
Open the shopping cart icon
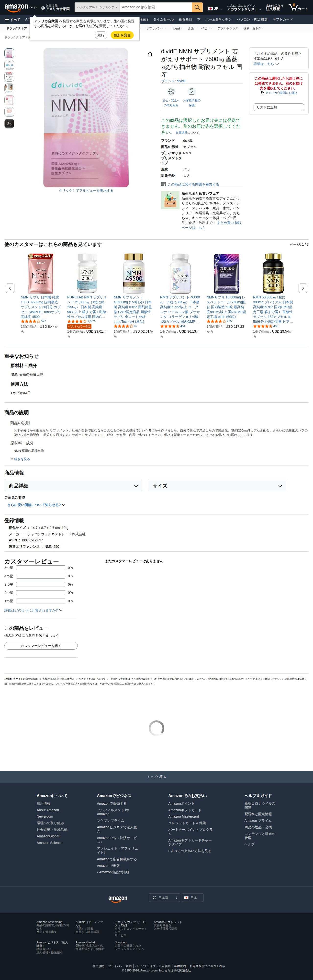[298, 7]
